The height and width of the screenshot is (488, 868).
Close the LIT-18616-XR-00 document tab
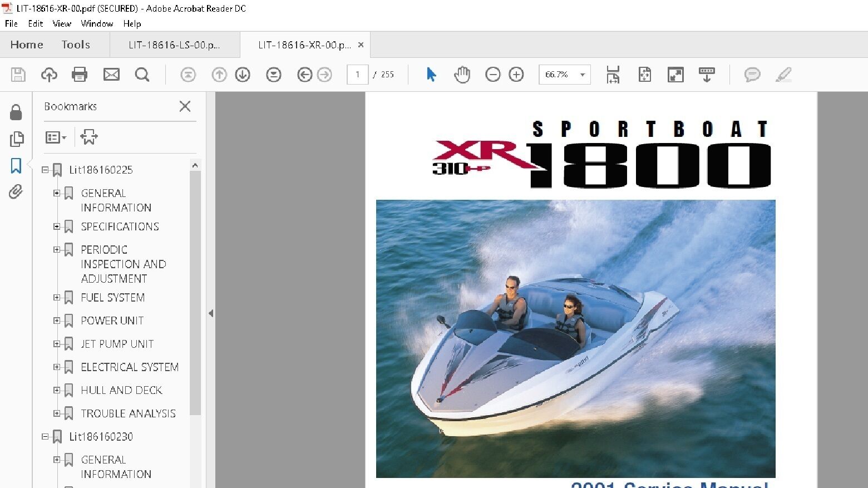[361, 45]
